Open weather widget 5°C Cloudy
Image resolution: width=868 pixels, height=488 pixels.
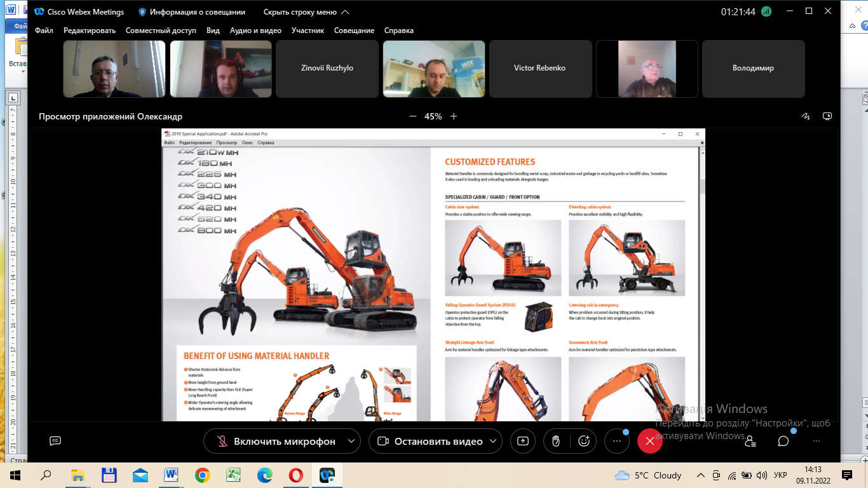tap(648, 475)
